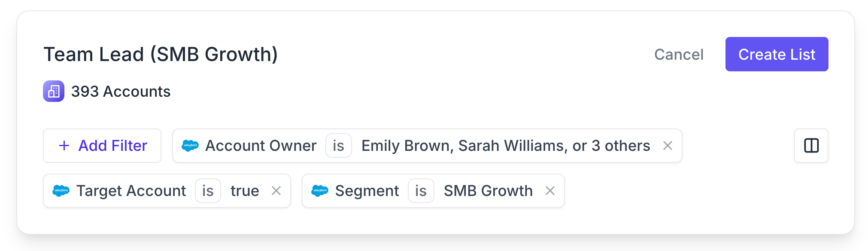Click the plus icon next to Add Filter
The width and height of the screenshot is (868, 251).
(64, 146)
